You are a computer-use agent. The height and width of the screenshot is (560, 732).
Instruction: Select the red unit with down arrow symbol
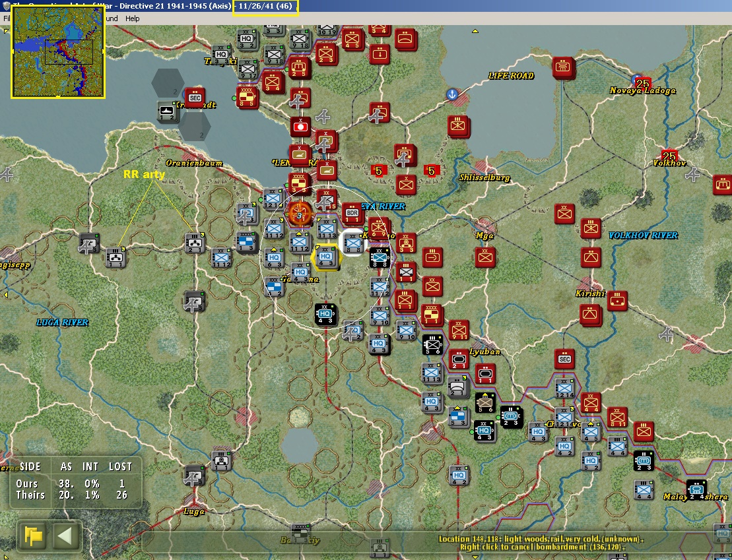(380, 55)
